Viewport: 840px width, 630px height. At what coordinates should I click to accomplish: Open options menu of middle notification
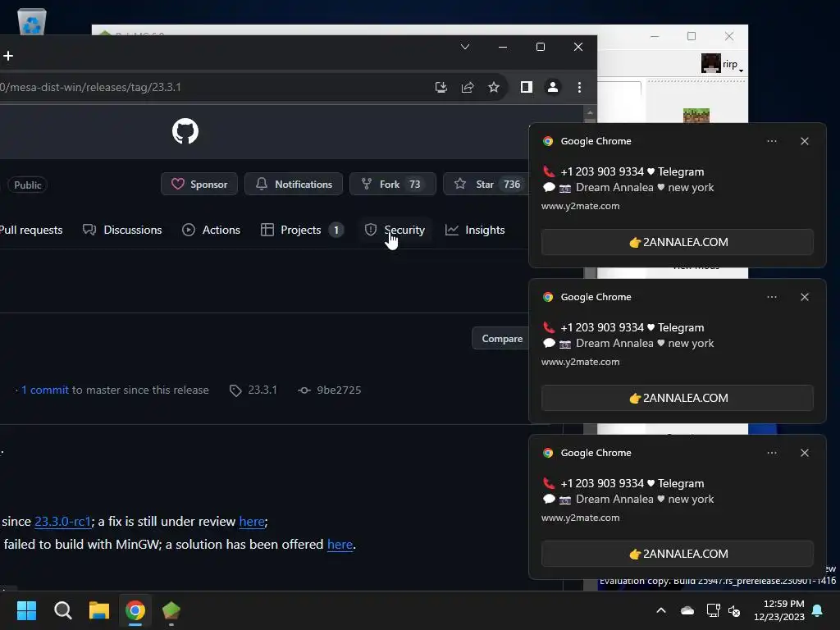(x=772, y=297)
